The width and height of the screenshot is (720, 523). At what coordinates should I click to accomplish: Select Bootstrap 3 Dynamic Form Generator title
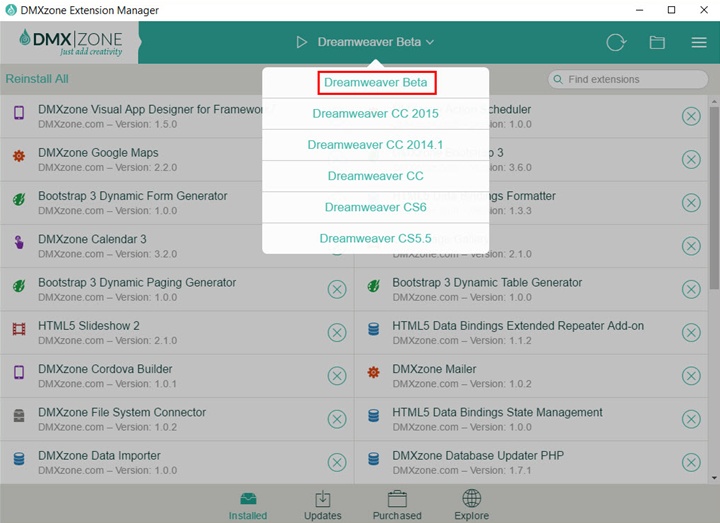coord(133,196)
